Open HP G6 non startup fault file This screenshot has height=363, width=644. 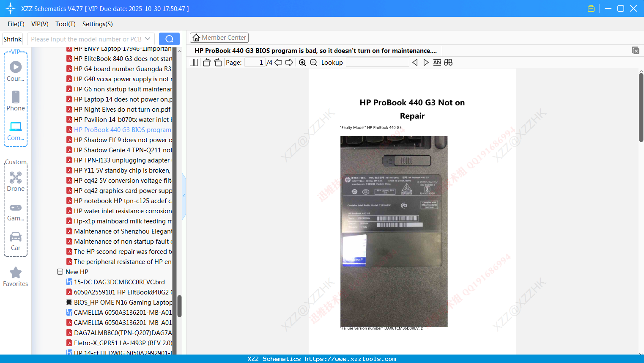click(x=119, y=89)
